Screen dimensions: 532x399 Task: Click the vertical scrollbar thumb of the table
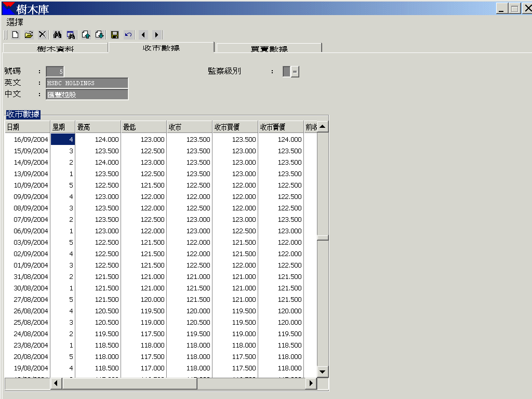point(323,237)
